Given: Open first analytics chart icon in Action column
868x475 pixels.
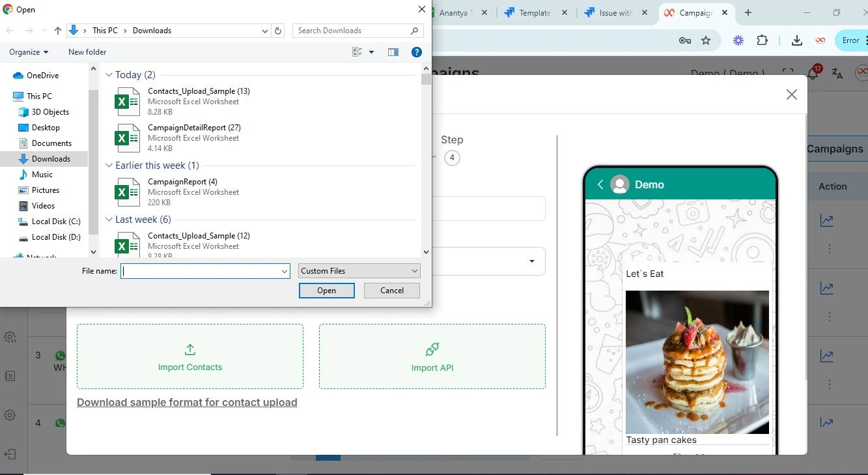Looking at the screenshot, I should pyautogui.click(x=827, y=221).
